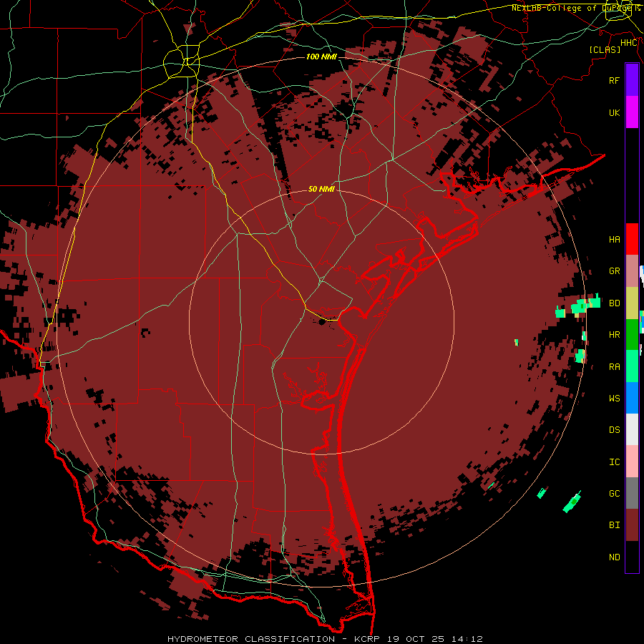Select the BI legend label
The width and height of the screenshot is (644, 644).
click(615, 525)
